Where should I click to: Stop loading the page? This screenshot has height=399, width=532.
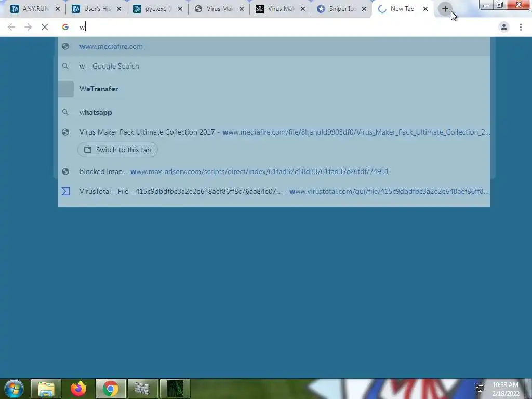(x=45, y=27)
